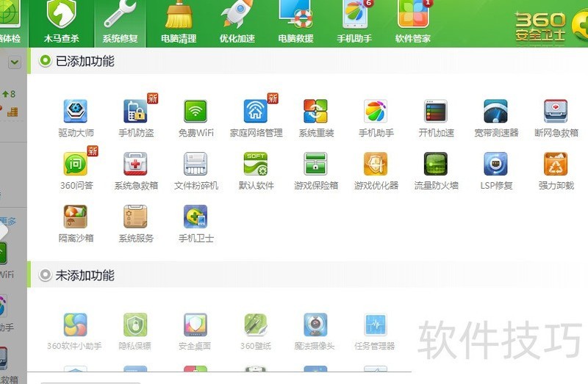
Task: Click the 360安全卫士 logo
Action: click(551, 26)
